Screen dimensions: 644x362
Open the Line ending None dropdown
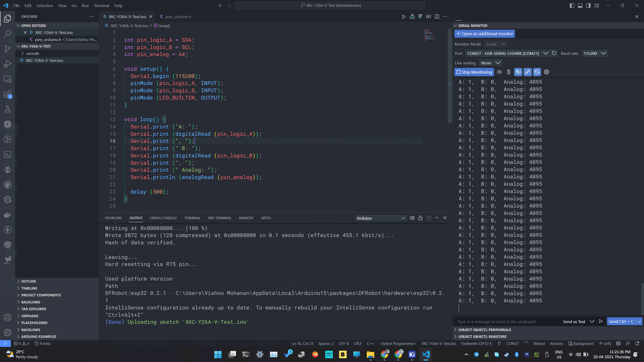pyautogui.click(x=491, y=63)
